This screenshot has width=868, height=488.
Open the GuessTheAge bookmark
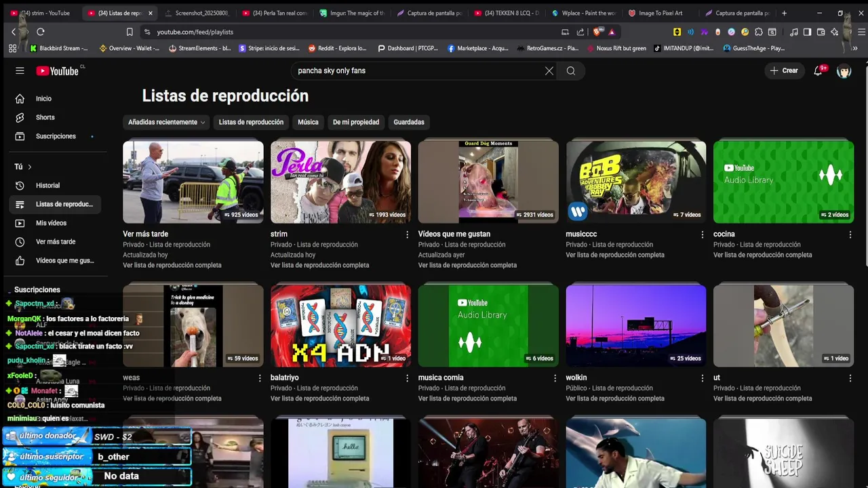[x=754, y=48]
